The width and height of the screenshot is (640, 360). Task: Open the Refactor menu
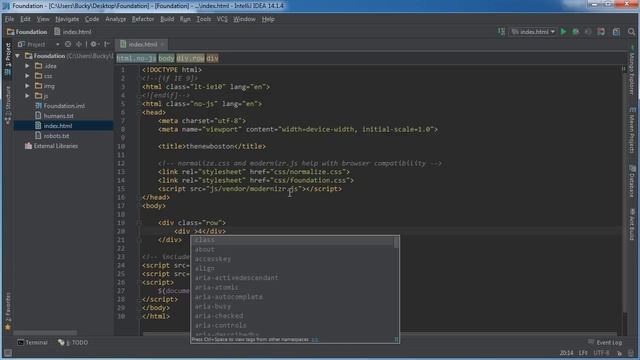pyautogui.click(x=143, y=19)
